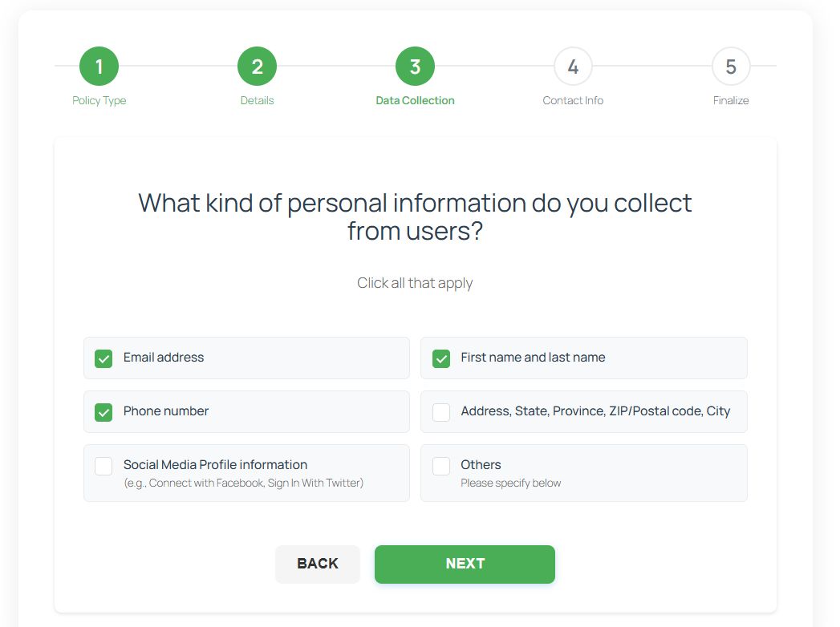Image resolution: width=840 pixels, height=627 pixels.
Task: Check Social Media Profile information box
Action: tap(103, 466)
